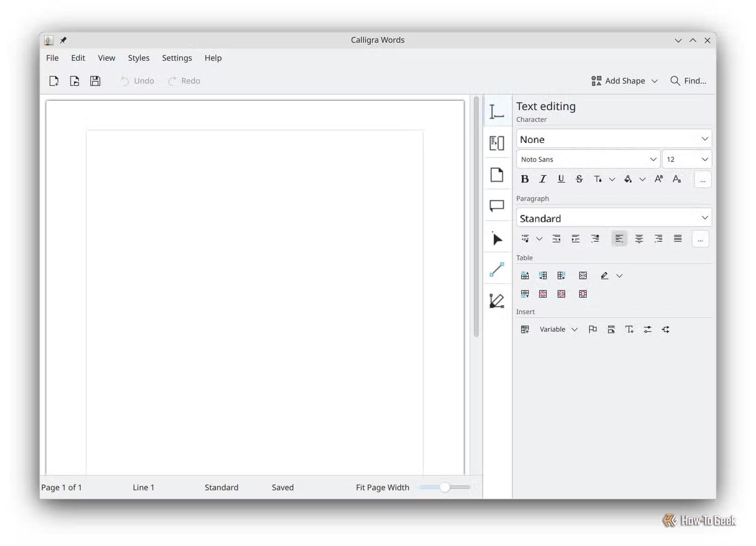Click the Insert table grid icon
The width and height of the screenshot is (756, 546).
click(525, 329)
